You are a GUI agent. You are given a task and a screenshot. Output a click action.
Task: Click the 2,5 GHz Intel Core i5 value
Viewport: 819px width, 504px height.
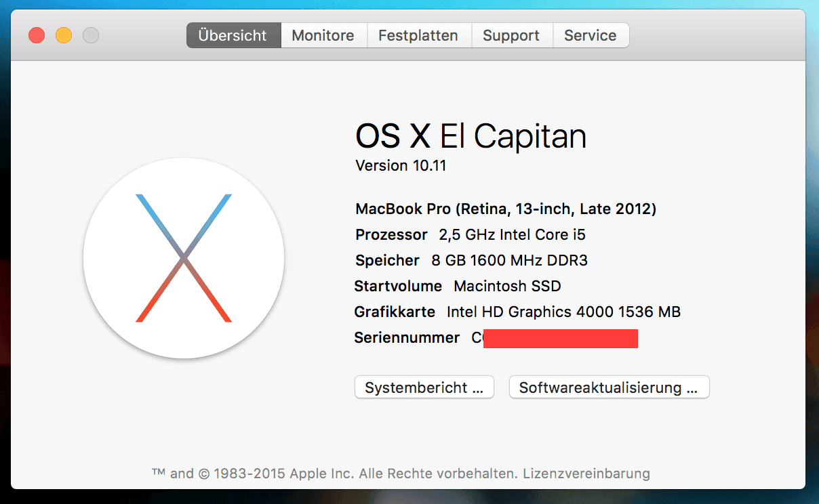512,235
